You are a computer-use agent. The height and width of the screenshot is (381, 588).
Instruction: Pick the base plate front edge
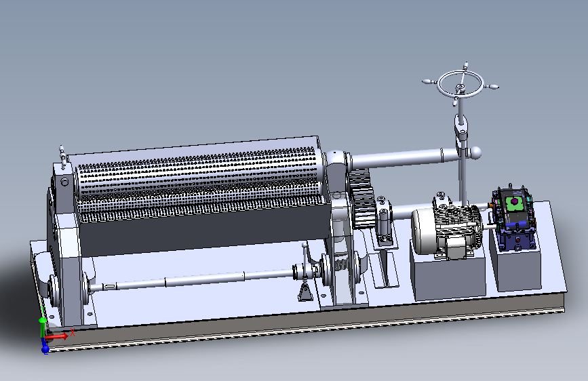306,323
